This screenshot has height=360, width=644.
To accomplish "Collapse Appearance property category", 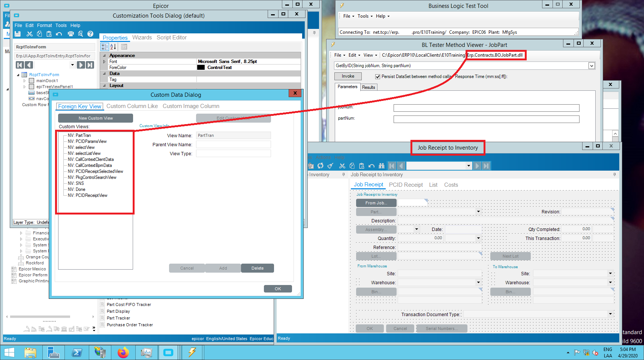I will click(104, 55).
